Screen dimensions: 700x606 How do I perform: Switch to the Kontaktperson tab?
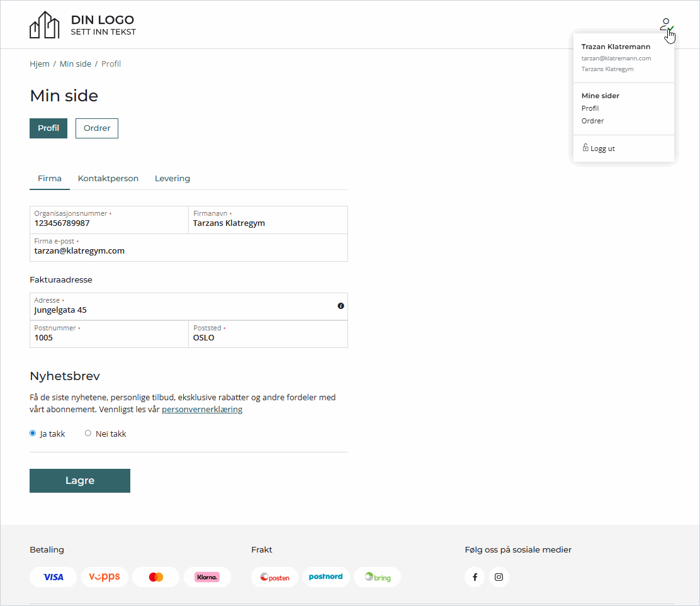(x=108, y=179)
